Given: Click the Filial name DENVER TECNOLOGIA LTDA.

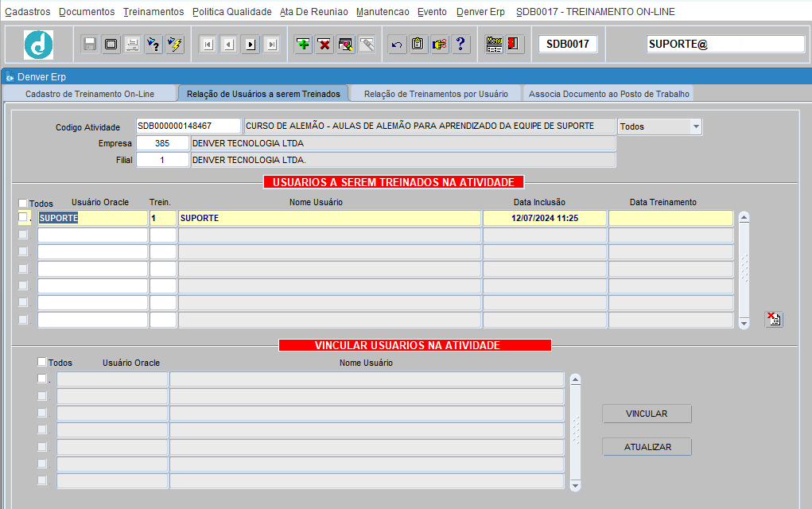Looking at the screenshot, I should tap(403, 160).
